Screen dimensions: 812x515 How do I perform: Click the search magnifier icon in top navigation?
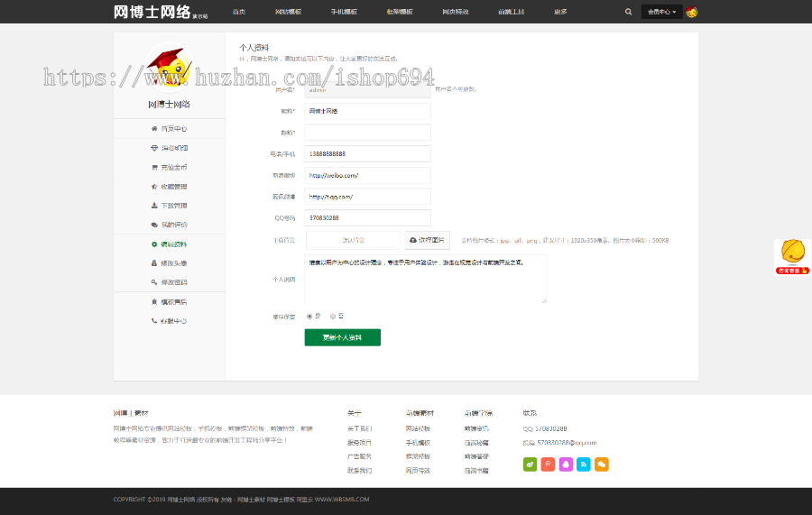(x=629, y=12)
